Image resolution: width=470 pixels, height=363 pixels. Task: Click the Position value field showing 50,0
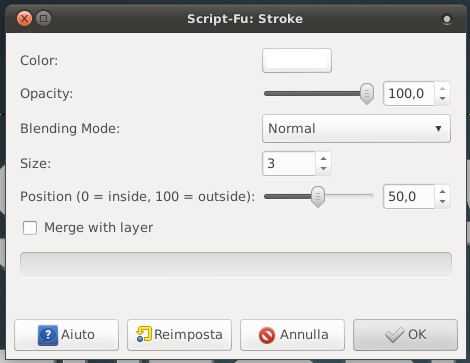click(409, 197)
